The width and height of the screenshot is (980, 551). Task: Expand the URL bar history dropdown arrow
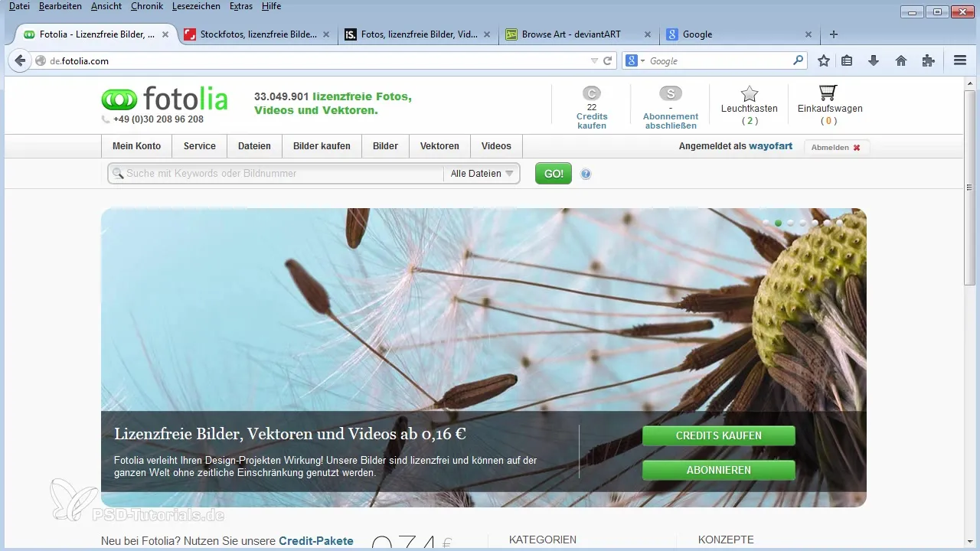[595, 60]
